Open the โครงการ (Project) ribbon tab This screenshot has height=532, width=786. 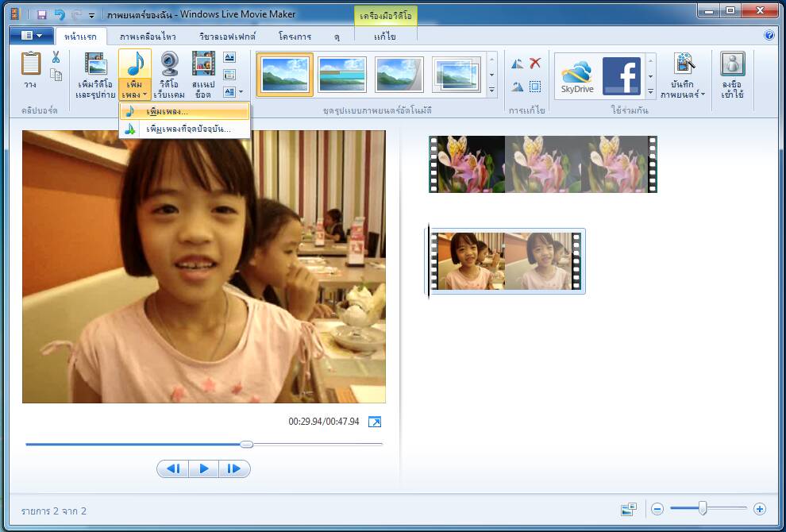295,37
